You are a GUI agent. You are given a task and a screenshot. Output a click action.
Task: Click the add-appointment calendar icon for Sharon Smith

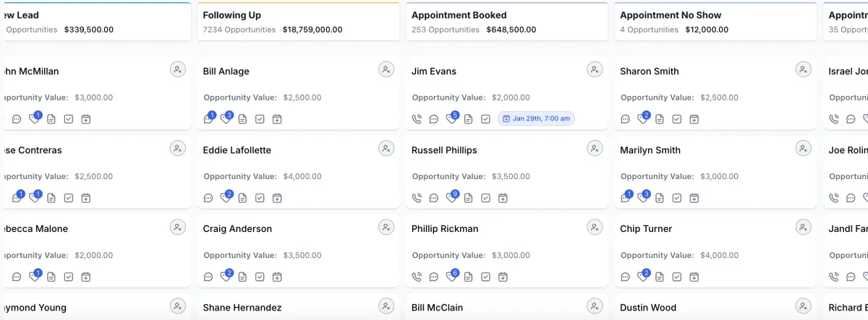(694, 119)
